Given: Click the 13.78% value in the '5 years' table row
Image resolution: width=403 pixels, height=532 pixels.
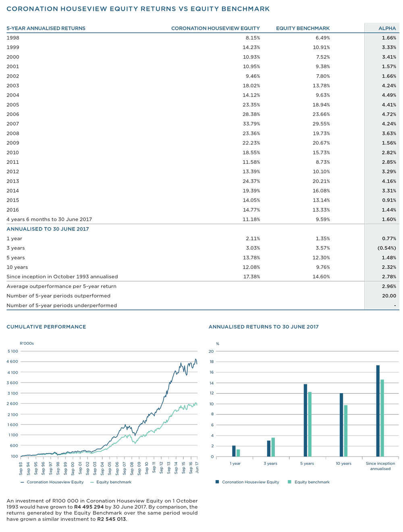Looking at the screenshot, I should (251, 258).
